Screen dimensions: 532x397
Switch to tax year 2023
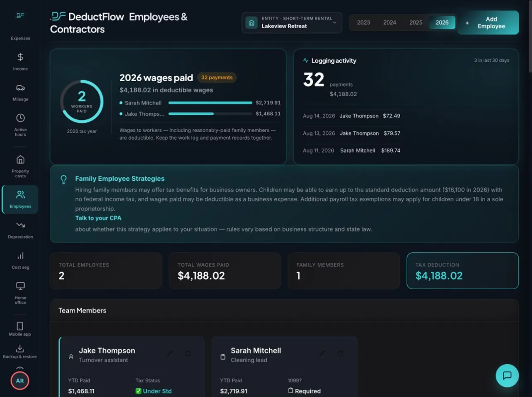click(x=363, y=22)
